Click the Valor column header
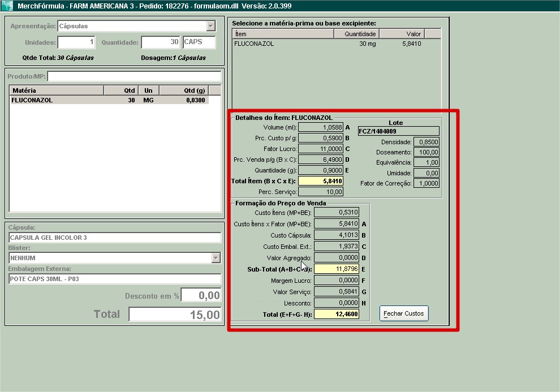The width and height of the screenshot is (560, 392). point(401,34)
